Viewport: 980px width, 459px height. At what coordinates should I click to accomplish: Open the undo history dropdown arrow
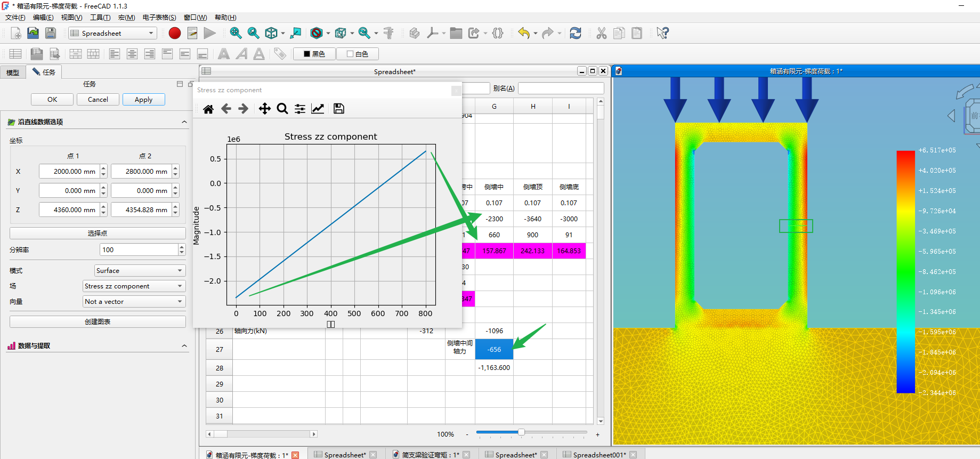[535, 34]
